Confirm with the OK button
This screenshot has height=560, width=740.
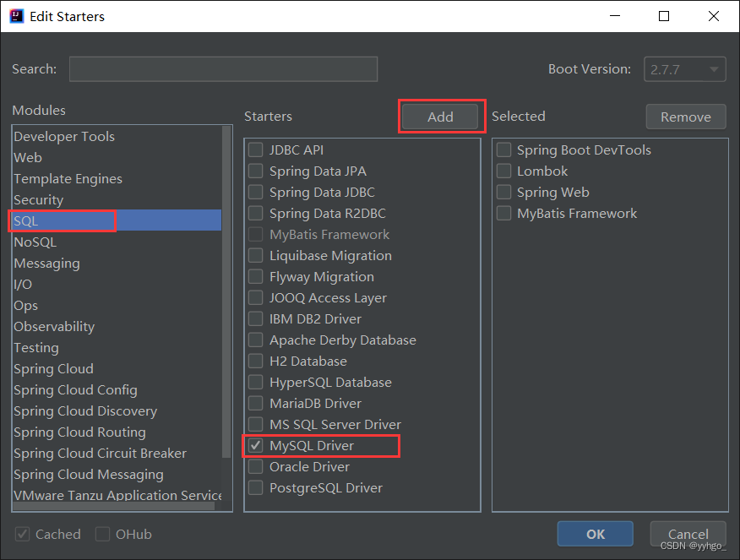point(595,534)
